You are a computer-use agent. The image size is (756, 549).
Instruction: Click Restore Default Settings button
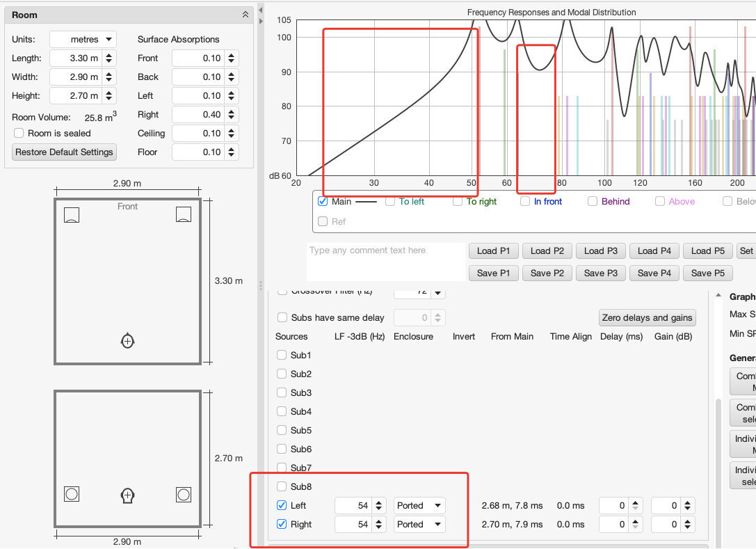click(64, 152)
